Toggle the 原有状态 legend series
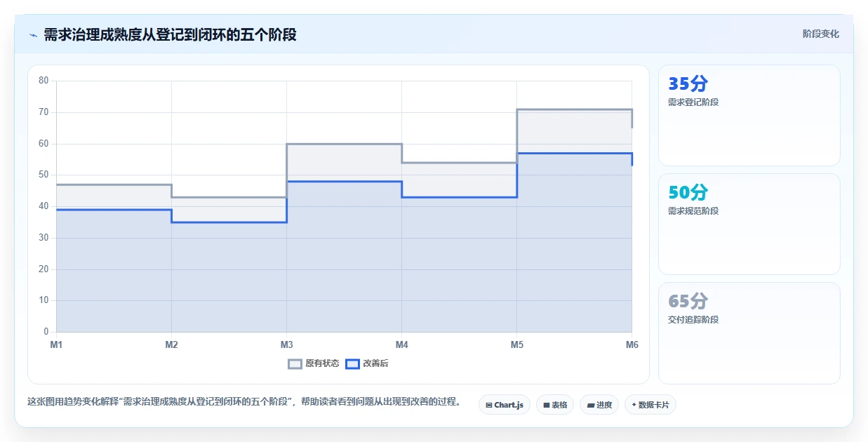Viewport: 868px width, 442px height. [x=314, y=363]
